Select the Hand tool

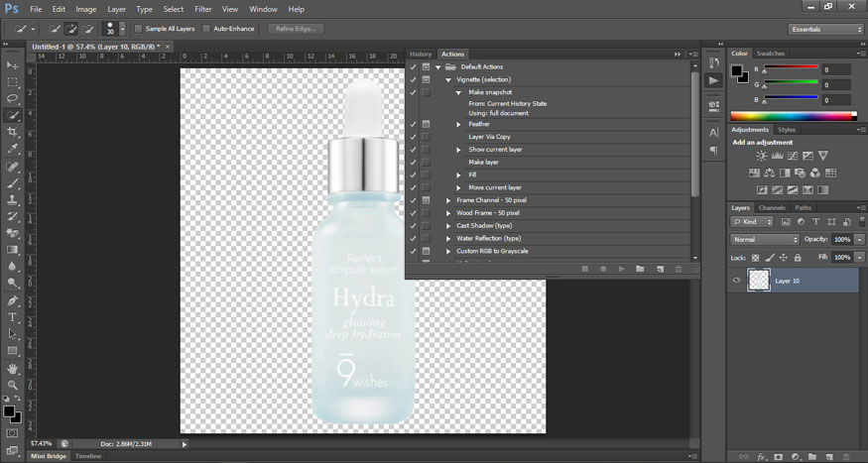click(x=13, y=368)
